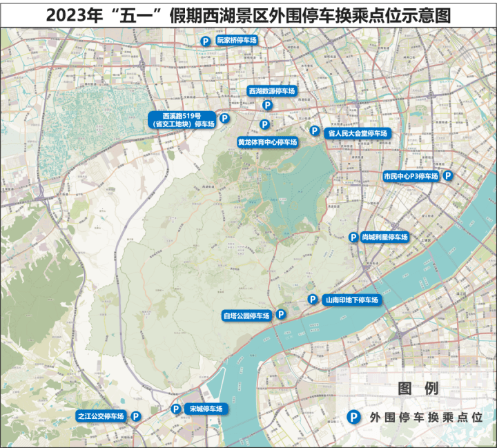Click the 图例 legend heading
Image resolution: width=497 pixels, height=448 pixels.
tap(418, 389)
